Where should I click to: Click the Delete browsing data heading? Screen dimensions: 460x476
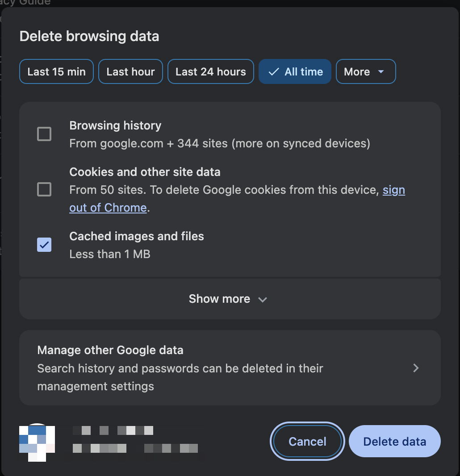point(89,36)
